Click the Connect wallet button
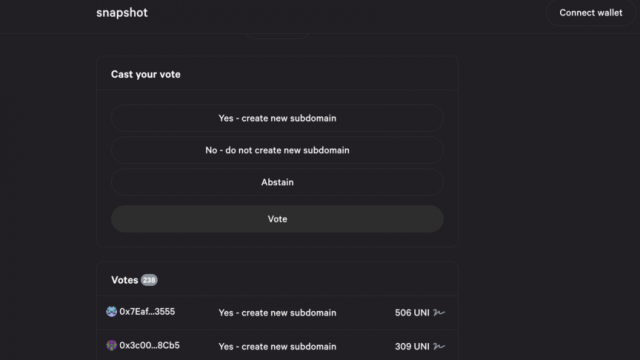Viewport: 640px width, 360px height. pyautogui.click(x=591, y=13)
